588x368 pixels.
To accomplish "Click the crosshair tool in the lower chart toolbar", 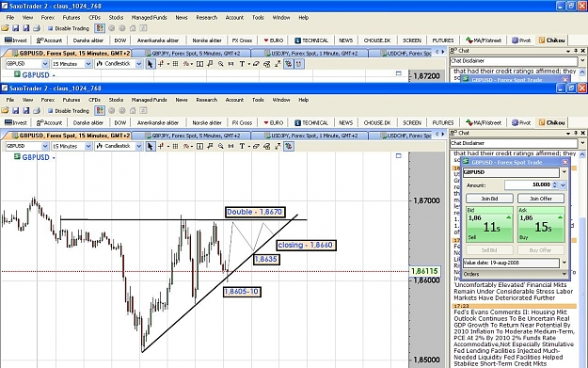I will click(x=161, y=146).
